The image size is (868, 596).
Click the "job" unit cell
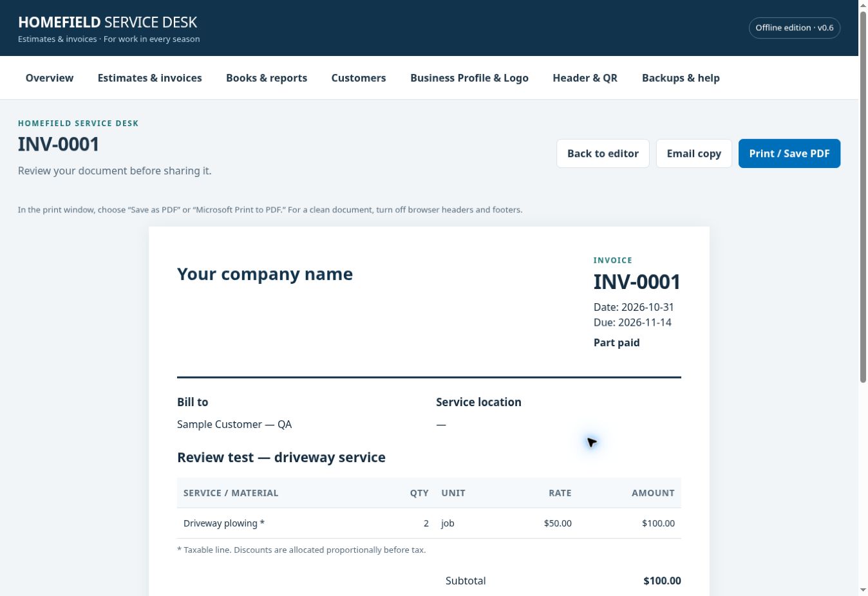point(448,523)
